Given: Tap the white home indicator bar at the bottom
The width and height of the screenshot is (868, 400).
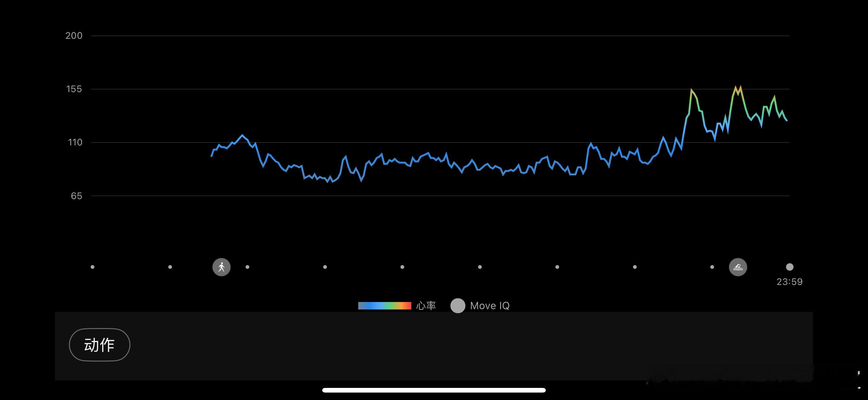Looking at the screenshot, I should 434,390.
